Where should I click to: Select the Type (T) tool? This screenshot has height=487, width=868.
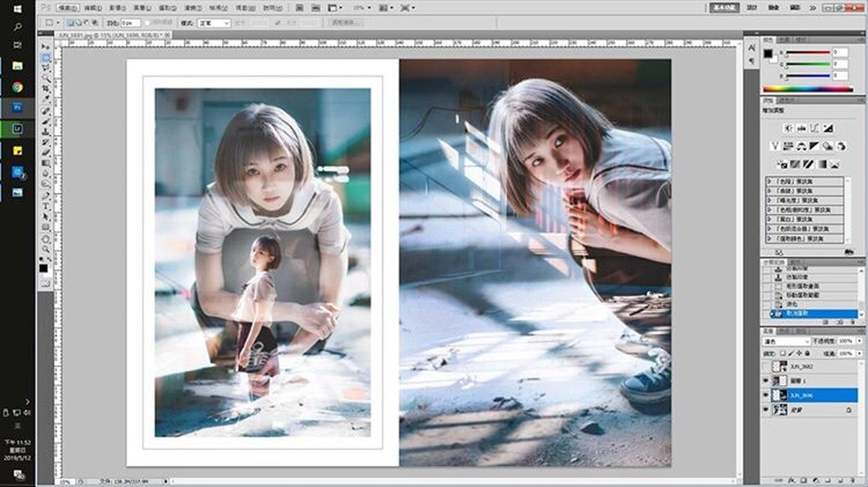coord(46,205)
